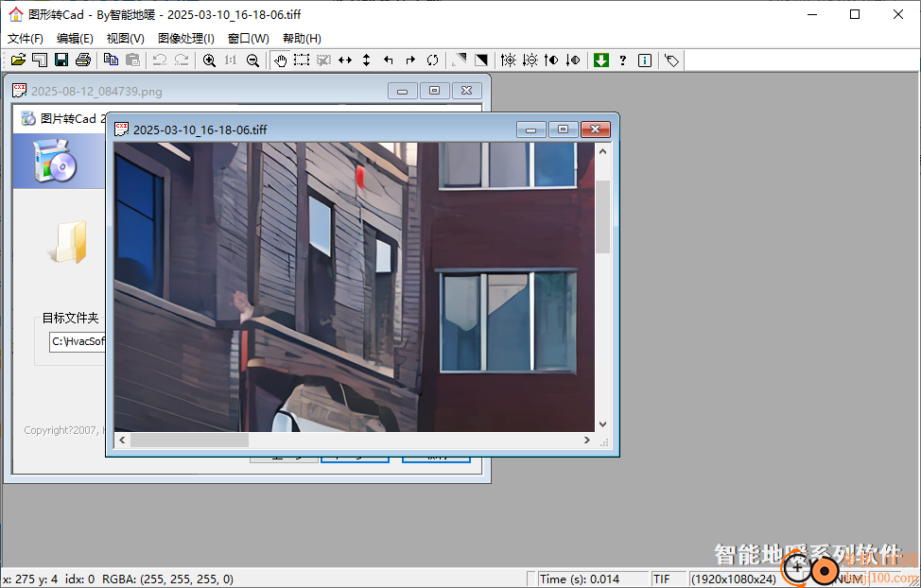
Task: Click the 2025-08-12_084739.png window title bar
Action: click(200, 91)
